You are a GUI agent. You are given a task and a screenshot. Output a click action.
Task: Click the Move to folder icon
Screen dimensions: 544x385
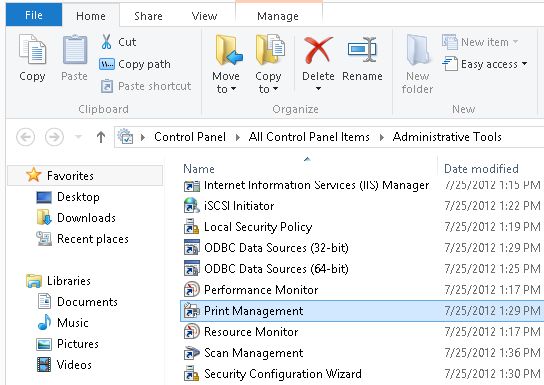(228, 50)
